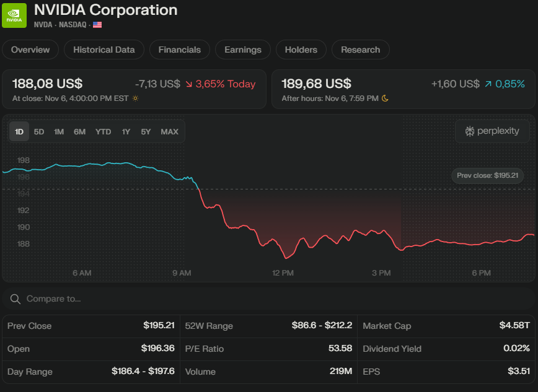
Task: Click the red down arrow icon
Action: click(x=189, y=84)
